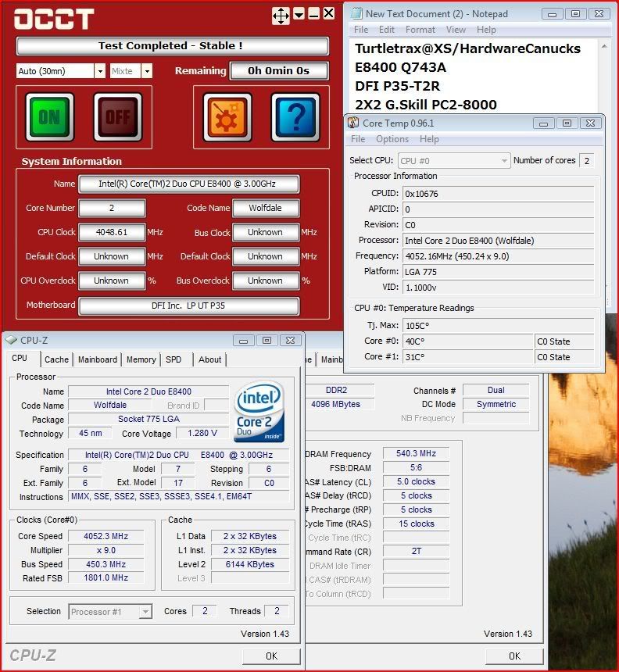Open Notepad Help menu
The image size is (619, 672).
(486, 30)
